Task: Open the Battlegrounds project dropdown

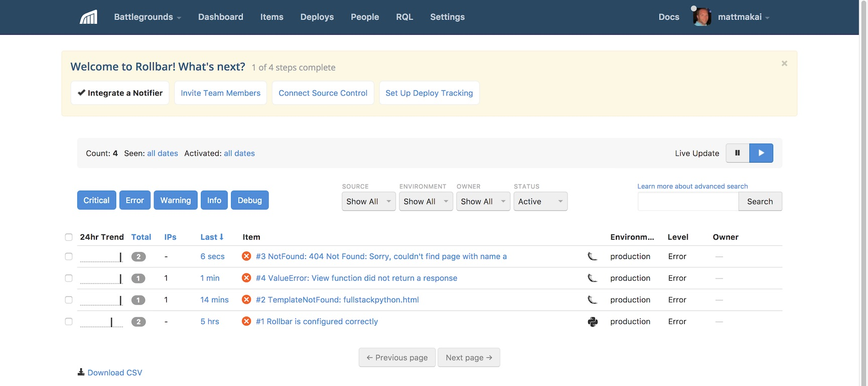Action: 147,17
